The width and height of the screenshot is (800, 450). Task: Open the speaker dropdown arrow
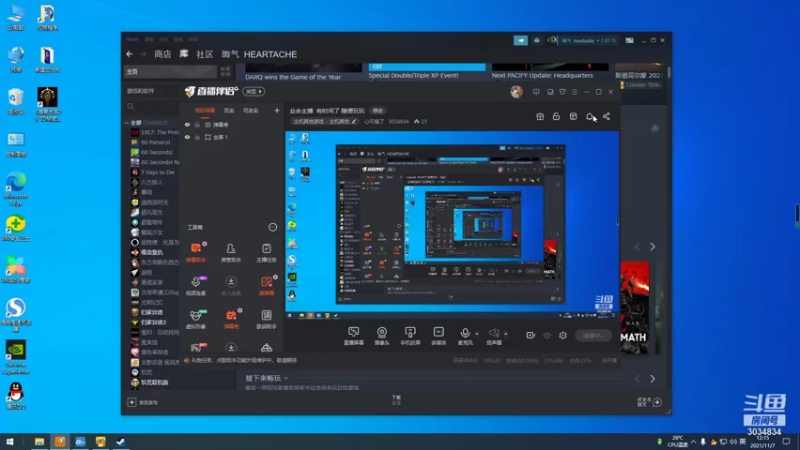506,334
